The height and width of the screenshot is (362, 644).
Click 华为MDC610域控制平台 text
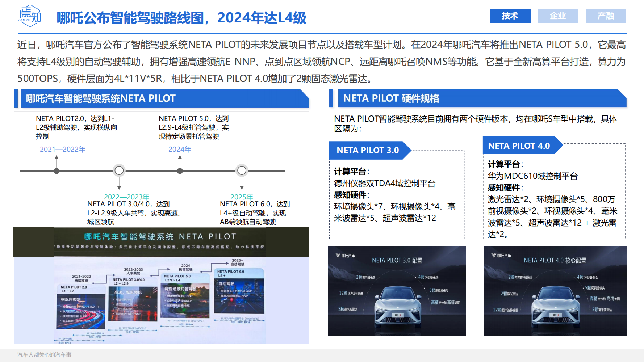coord(533,176)
